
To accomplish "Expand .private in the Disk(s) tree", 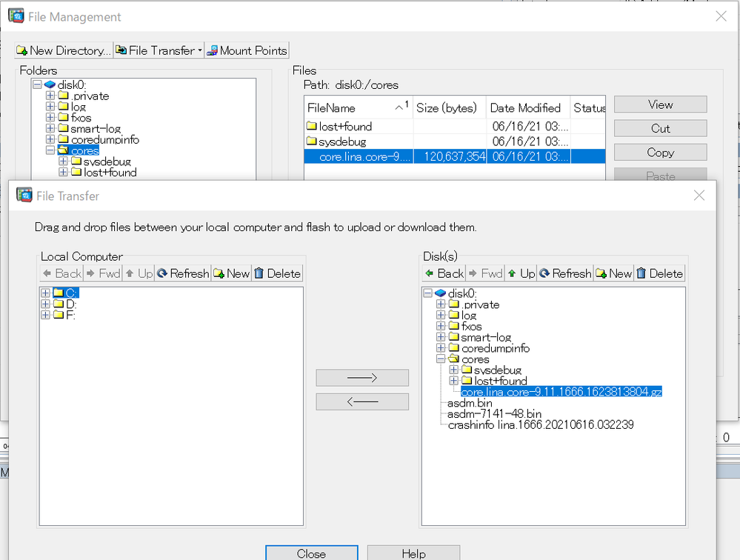I will 441,304.
